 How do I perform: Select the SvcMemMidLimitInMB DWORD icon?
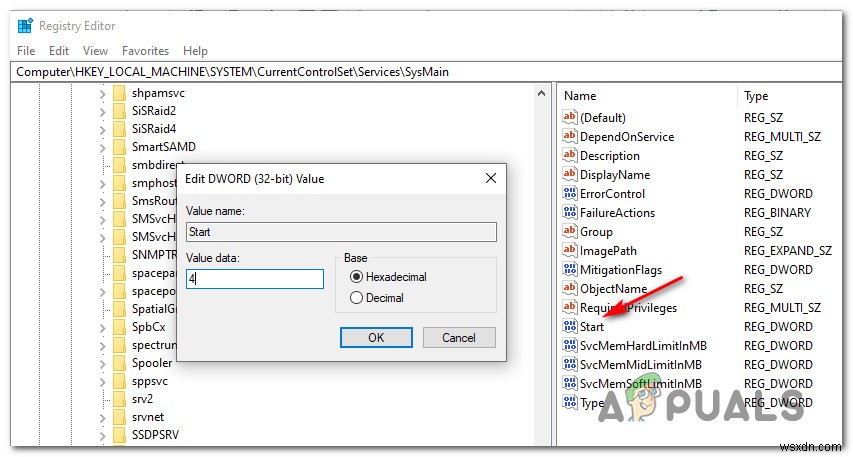(x=570, y=365)
